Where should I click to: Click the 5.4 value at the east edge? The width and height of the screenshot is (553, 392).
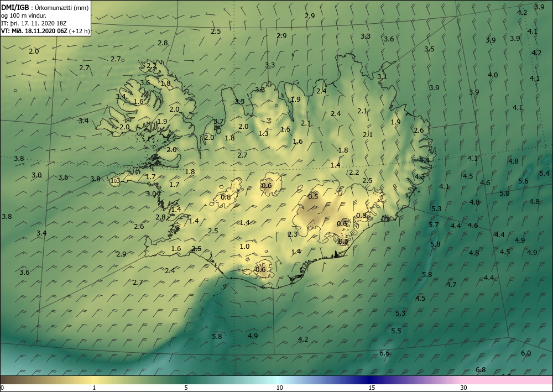click(x=544, y=173)
